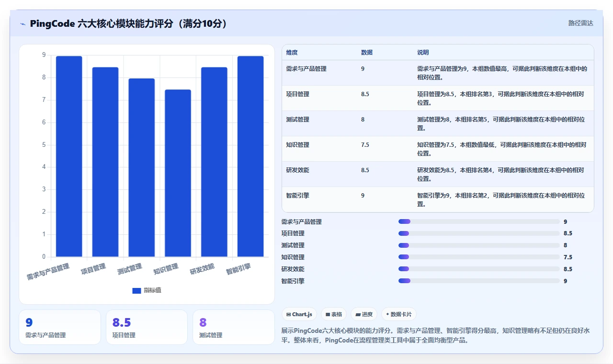Screen dimensions: 613x364
Task: Click the 测试管理 progress bar
Action: 479,245
